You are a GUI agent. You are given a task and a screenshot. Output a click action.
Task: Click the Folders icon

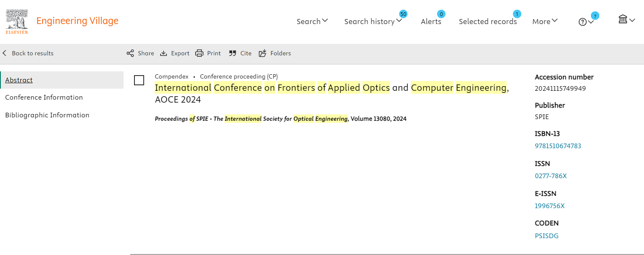[263, 53]
